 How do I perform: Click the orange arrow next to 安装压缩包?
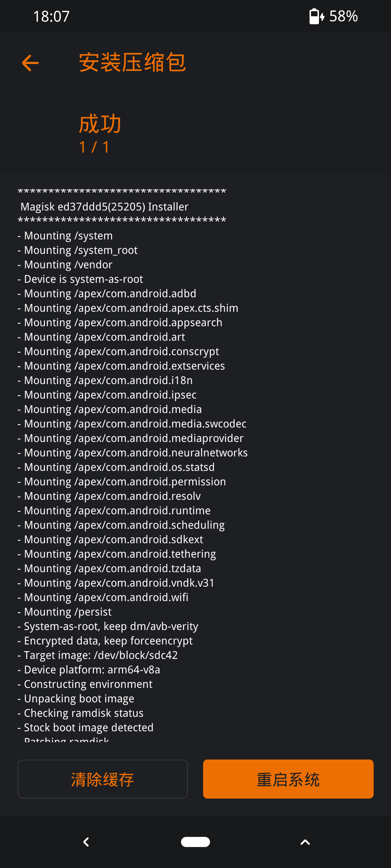[30, 63]
